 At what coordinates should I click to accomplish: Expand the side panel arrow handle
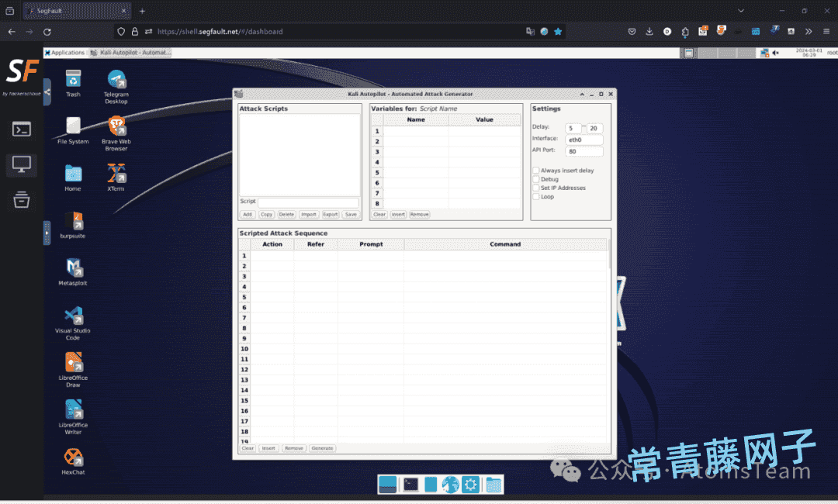[x=47, y=233]
